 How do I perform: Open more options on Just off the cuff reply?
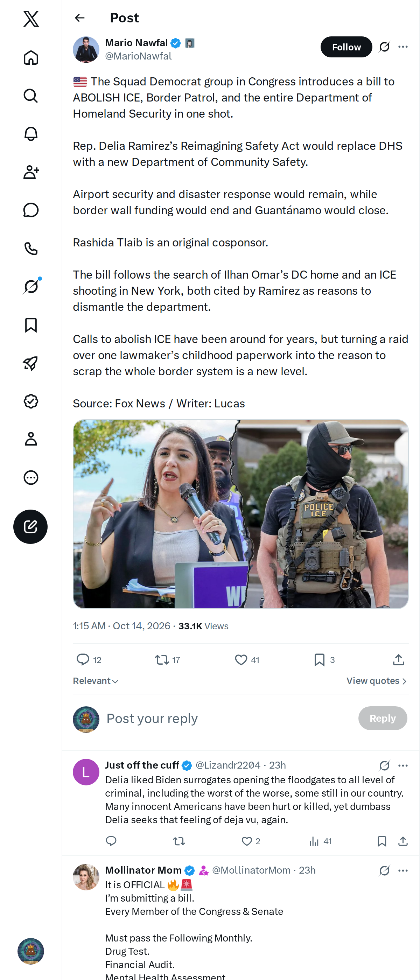click(403, 765)
